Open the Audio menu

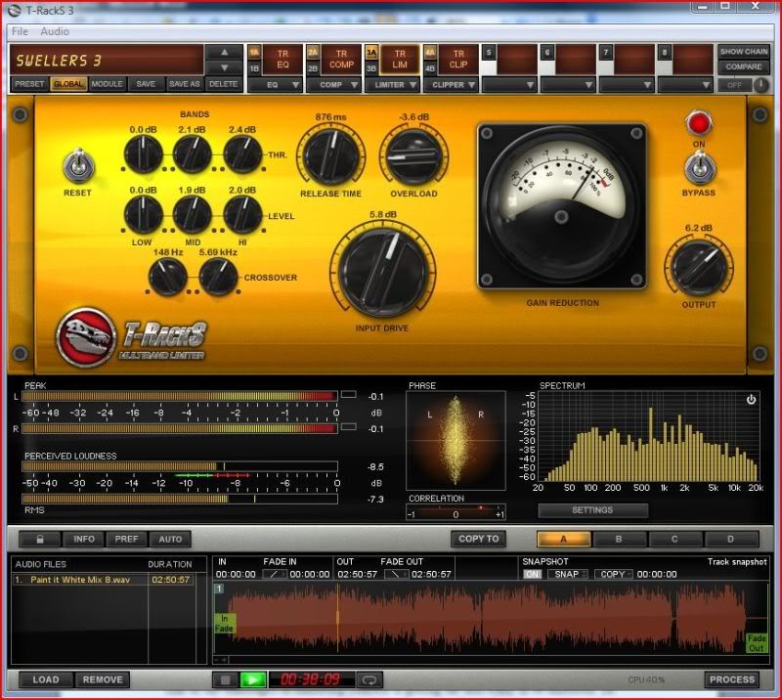click(x=55, y=31)
